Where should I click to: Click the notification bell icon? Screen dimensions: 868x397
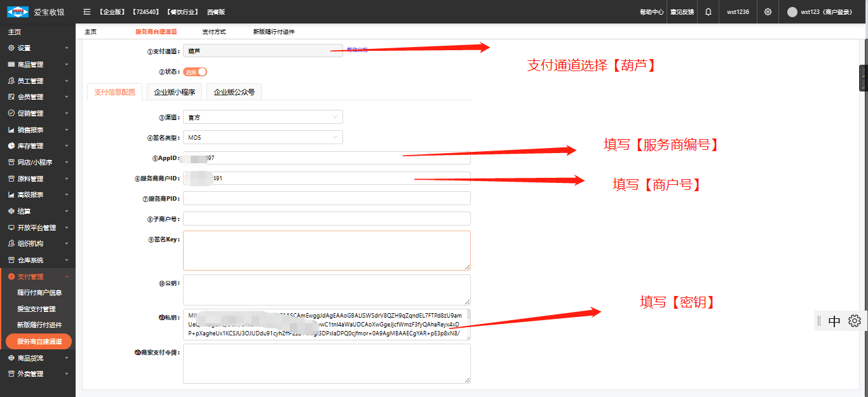[x=709, y=12]
